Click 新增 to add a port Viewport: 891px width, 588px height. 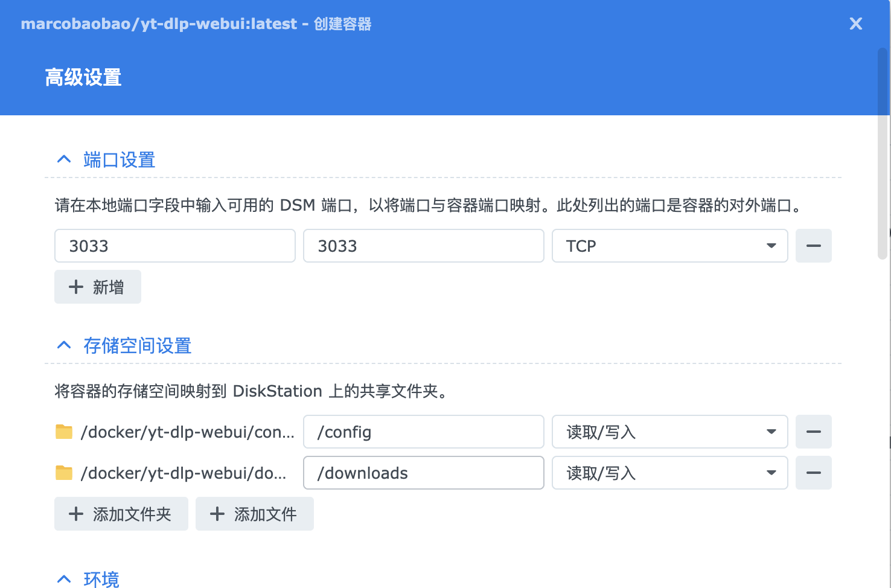click(98, 287)
